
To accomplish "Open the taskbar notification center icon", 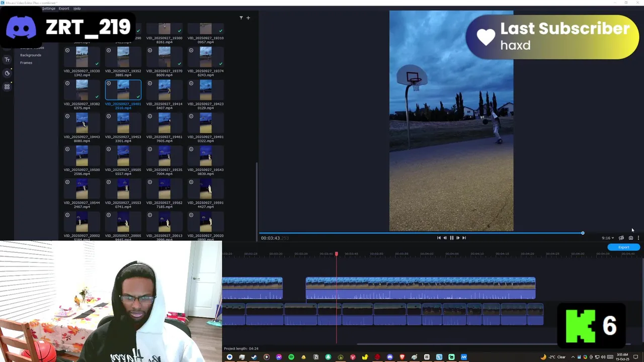I will pyautogui.click(x=636, y=357).
